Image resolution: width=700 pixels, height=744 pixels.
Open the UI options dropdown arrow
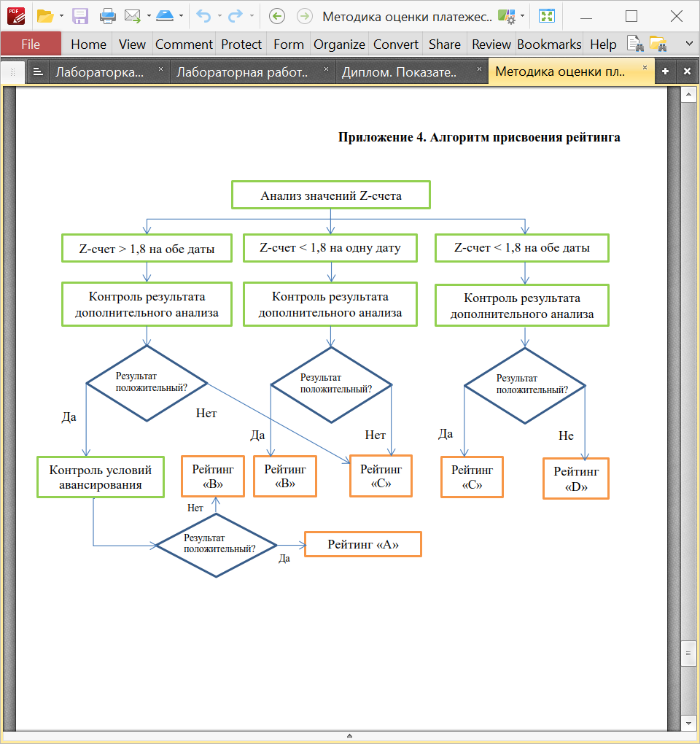coord(523,16)
